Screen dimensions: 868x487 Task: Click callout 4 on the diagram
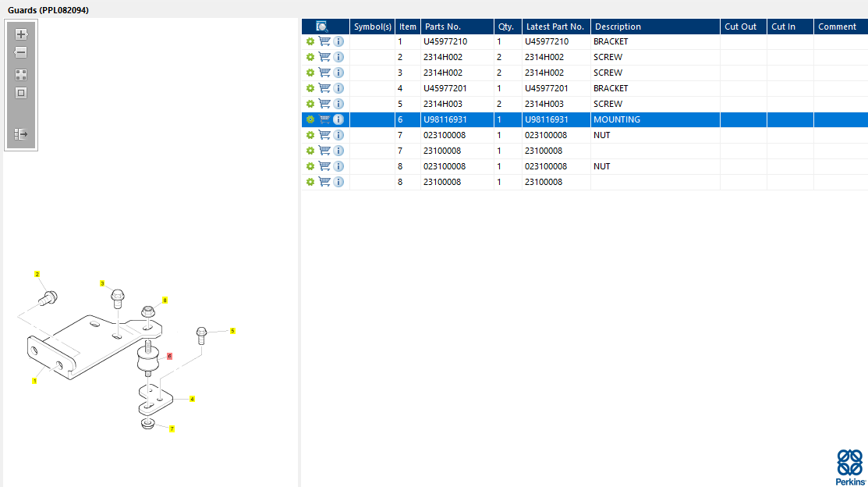tap(192, 399)
